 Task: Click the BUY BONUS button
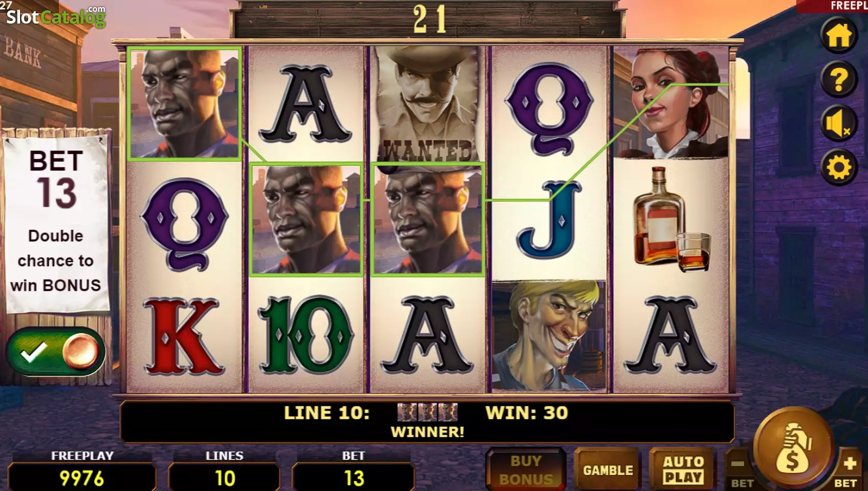[x=526, y=469]
